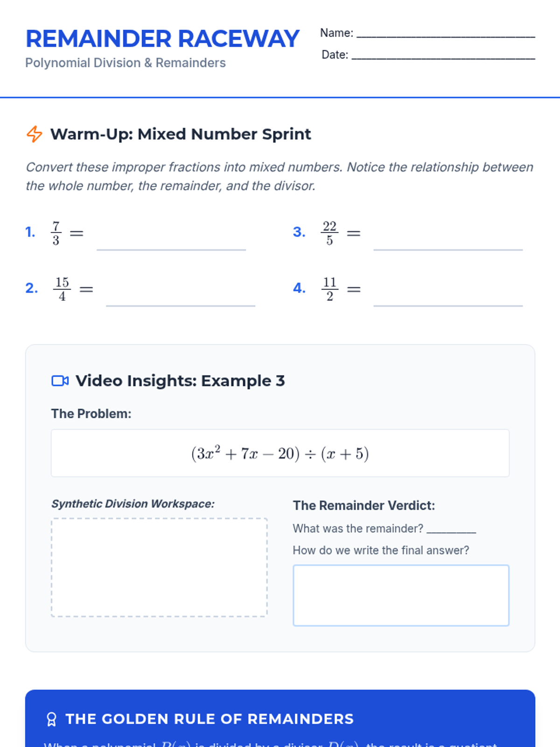Click the video camera icon beside Video Insights
Viewport: 560px width, 747px height.
pyautogui.click(x=60, y=381)
